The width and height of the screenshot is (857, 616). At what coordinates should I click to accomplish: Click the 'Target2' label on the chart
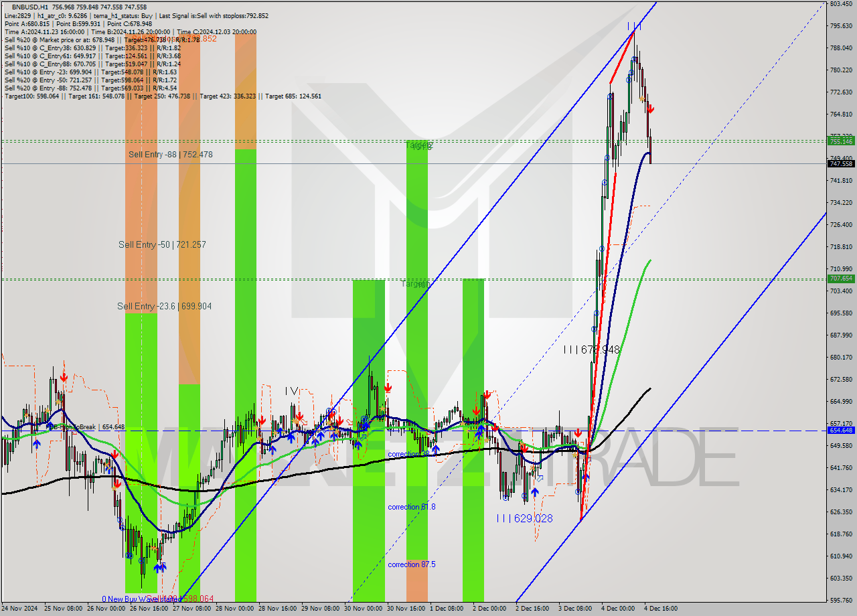click(x=418, y=145)
